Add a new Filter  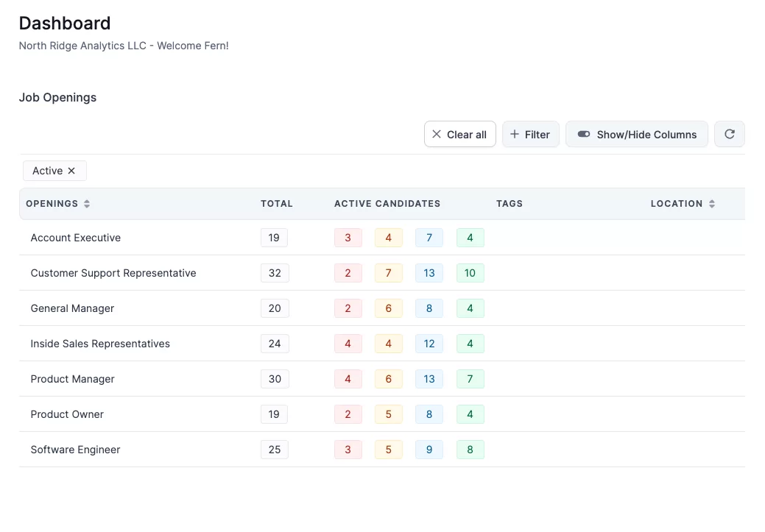click(531, 134)
